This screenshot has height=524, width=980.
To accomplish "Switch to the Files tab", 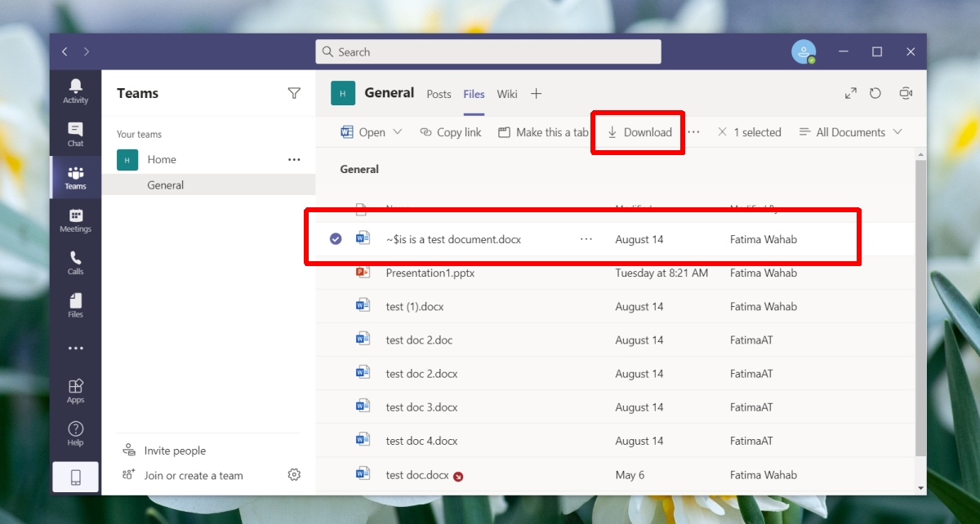I will (x=474, y=94).
